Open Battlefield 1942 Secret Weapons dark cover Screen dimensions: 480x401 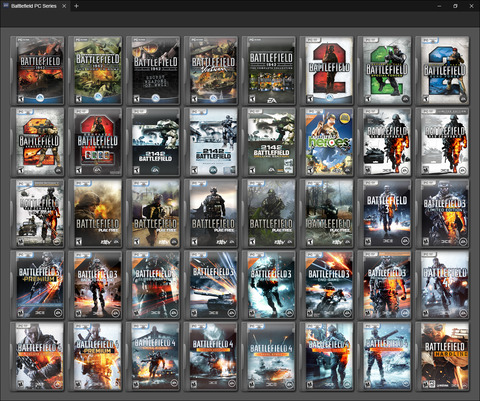[153, 70]
